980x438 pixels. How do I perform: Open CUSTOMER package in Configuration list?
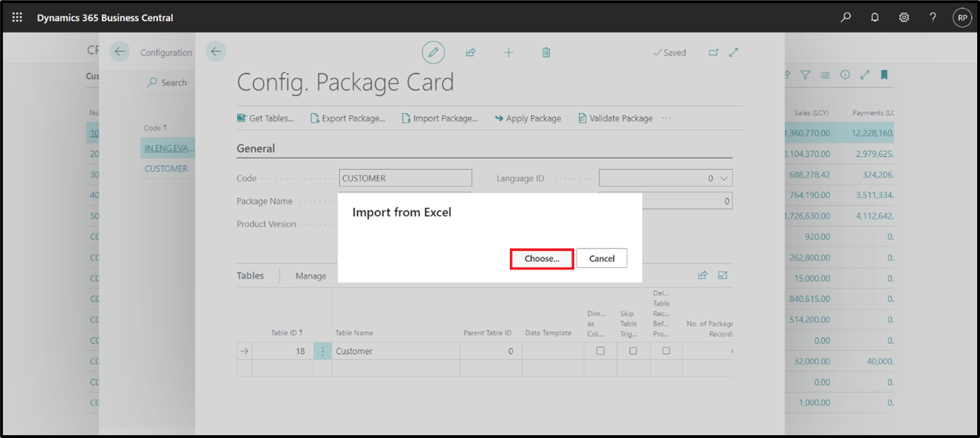[166, 168]
